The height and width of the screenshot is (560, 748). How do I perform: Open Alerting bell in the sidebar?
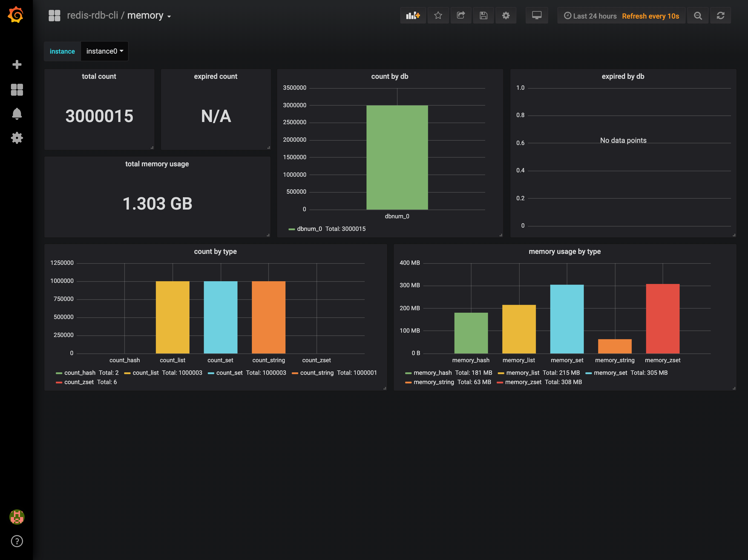(x=17, y=114)
